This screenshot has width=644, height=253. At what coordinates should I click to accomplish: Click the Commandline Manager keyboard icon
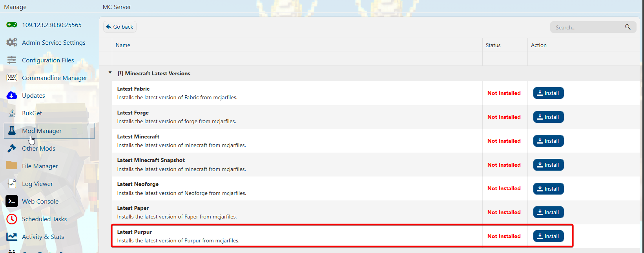(x=12, y=78)
